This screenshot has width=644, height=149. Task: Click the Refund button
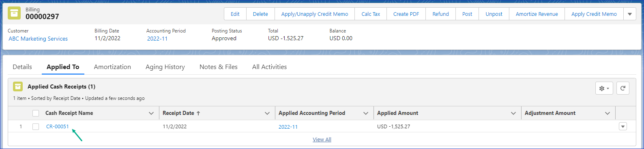point(440,14)
